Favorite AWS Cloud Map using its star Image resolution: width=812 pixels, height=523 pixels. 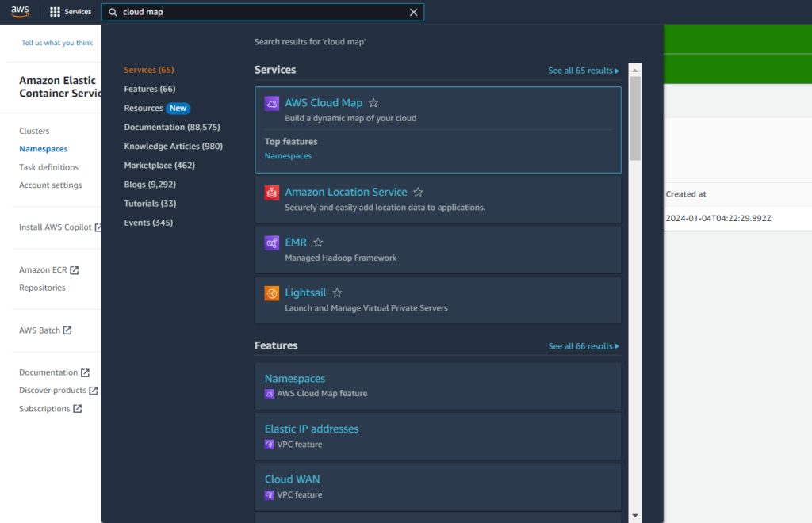pos(373,102)
